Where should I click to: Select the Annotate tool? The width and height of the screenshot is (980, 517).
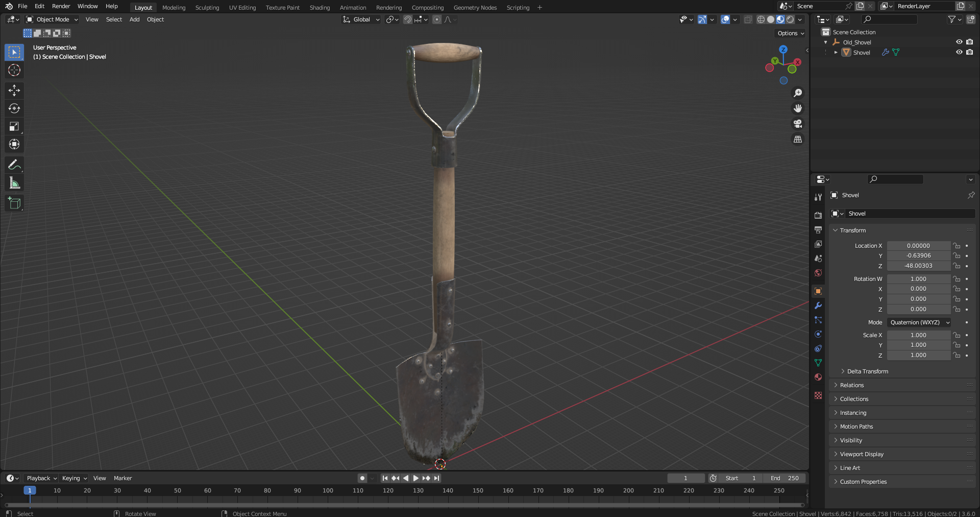(14, 165)
